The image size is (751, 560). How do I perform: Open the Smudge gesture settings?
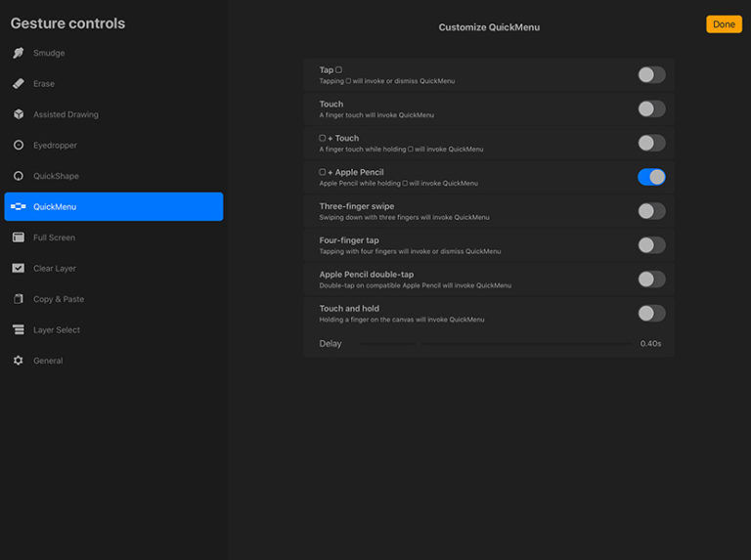[113, 53]
